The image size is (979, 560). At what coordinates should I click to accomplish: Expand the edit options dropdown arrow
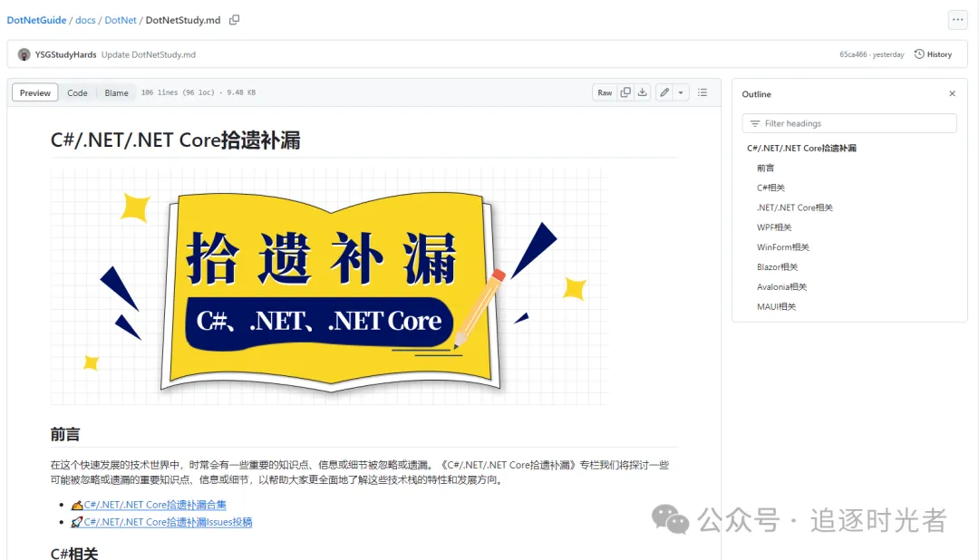click(681, 92)
